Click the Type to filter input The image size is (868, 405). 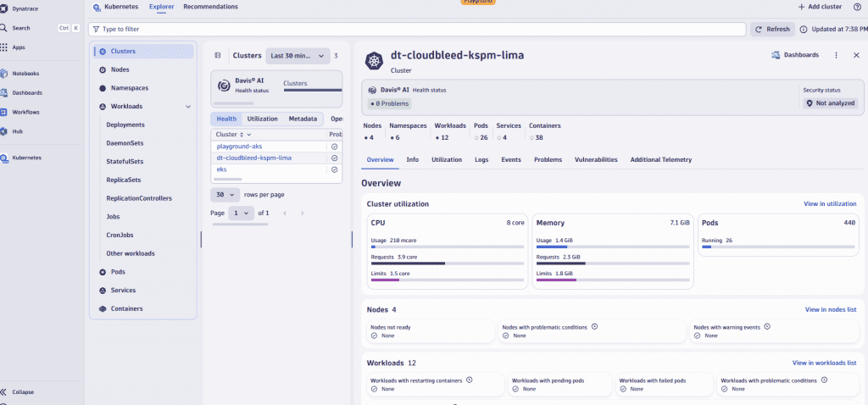(x=417, y=29)
